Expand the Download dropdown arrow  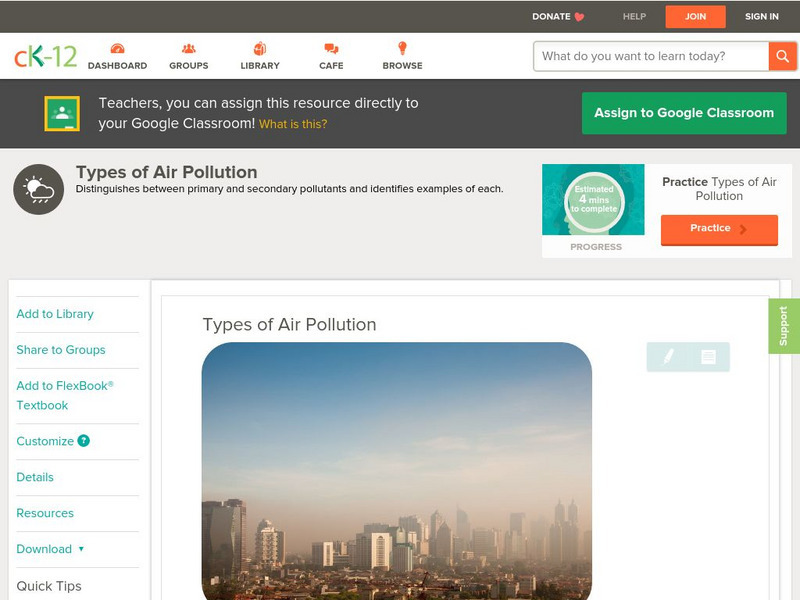81,549
